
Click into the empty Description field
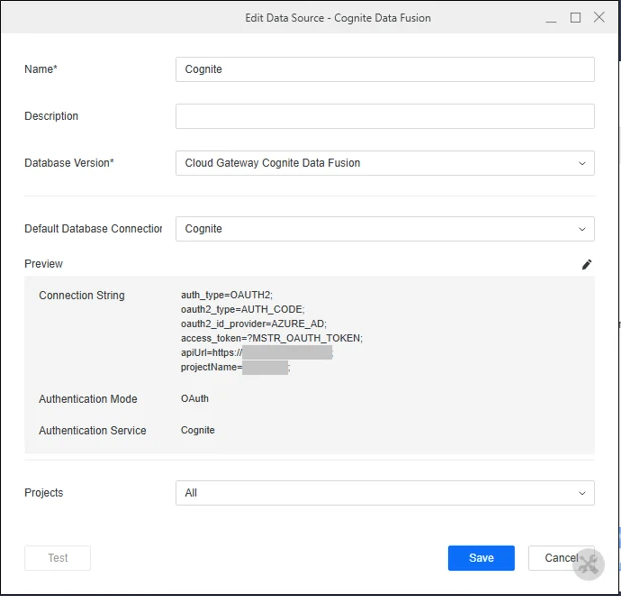[x=385, y=116]
